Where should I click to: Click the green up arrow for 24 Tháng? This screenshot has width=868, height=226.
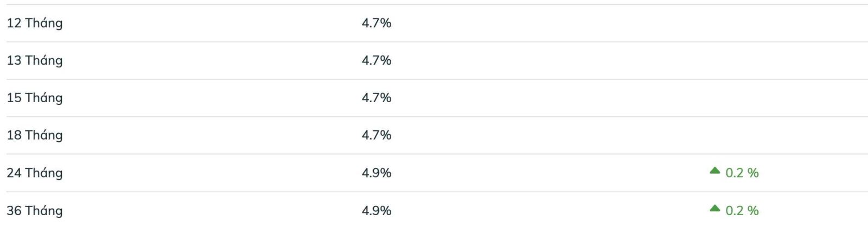point(714,171)
